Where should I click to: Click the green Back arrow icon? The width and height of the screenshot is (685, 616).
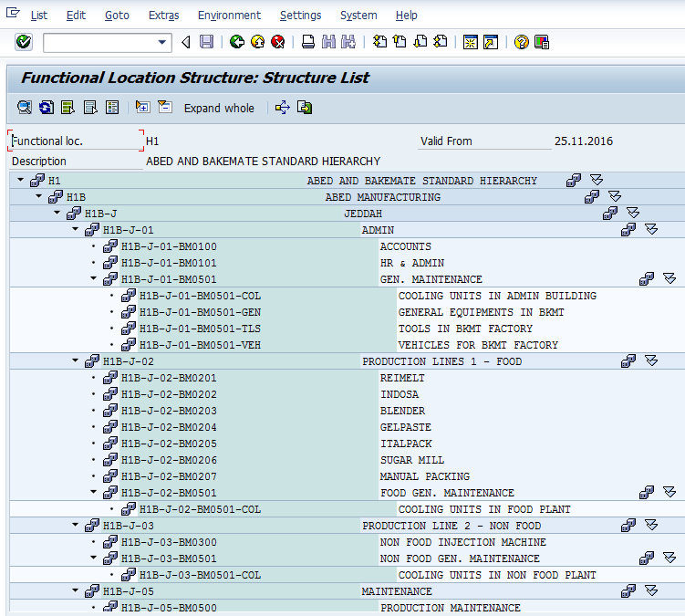coord(237,42)
